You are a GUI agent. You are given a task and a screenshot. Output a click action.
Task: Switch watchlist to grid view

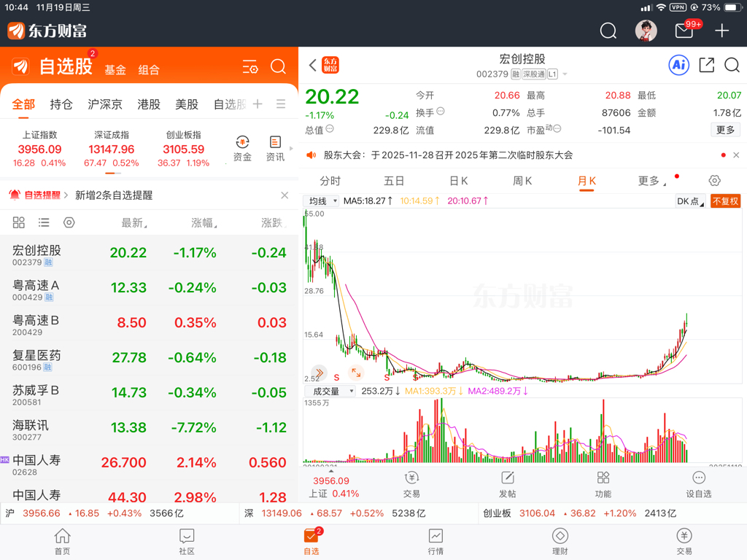click(18, 222)
